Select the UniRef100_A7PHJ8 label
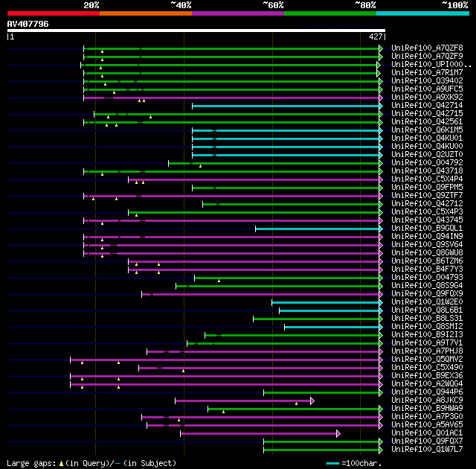This screenshot has height=469, width=476. point(427,351)
